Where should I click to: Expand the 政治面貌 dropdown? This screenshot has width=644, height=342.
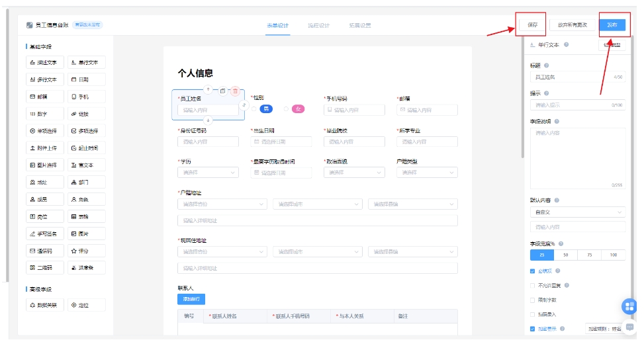point(353,173)
